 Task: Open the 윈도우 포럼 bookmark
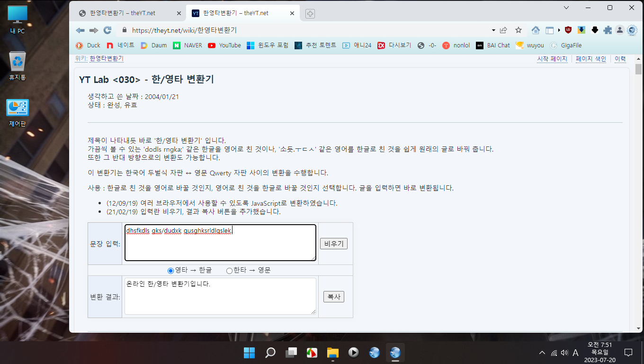pos(268,45)
